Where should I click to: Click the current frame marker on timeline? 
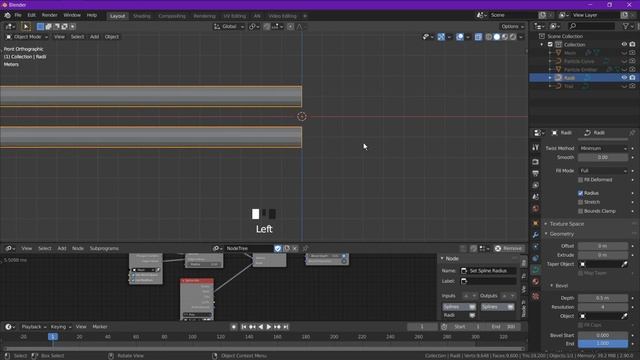(53, 337)
